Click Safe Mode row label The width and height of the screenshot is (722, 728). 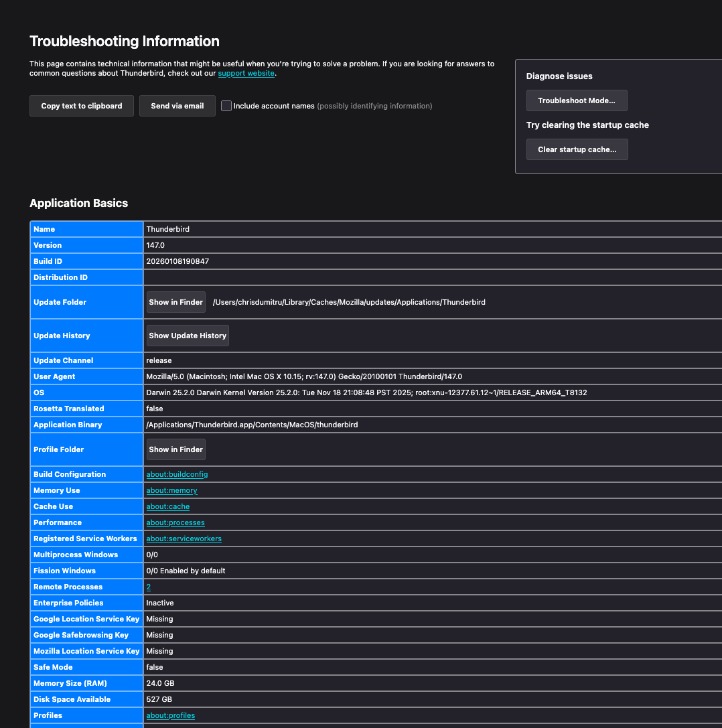tap(53, 667)
